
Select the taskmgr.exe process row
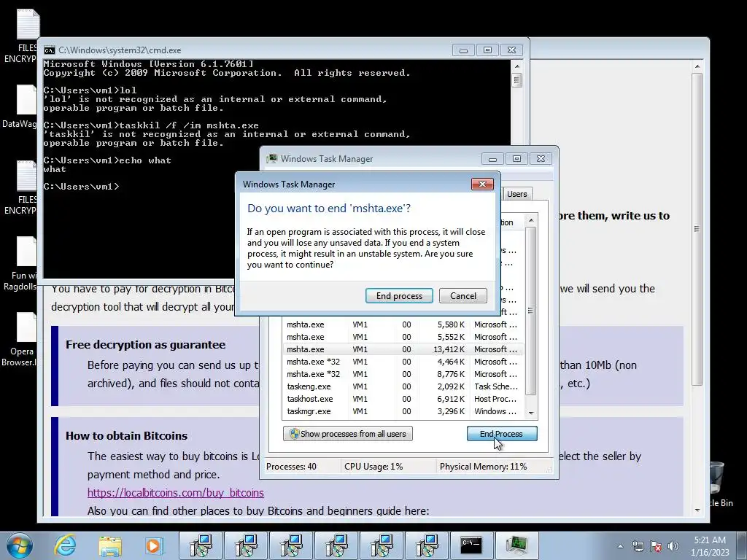(x=403, y=411)
